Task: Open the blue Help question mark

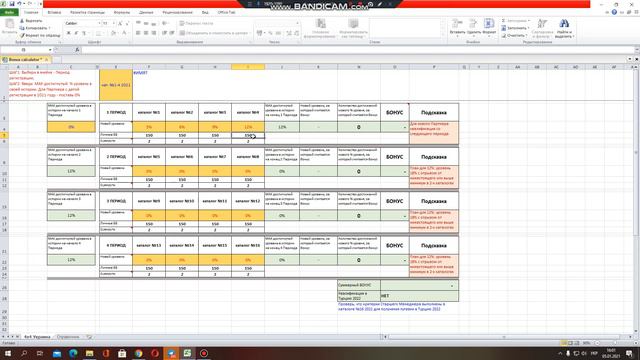Action: (x=614, y=12)
